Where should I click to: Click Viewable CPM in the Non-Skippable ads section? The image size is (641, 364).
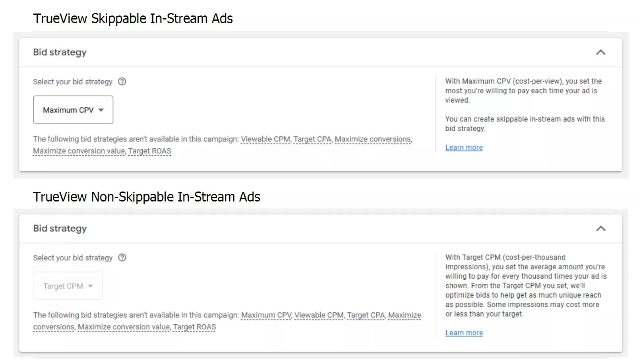click(319, 315)
